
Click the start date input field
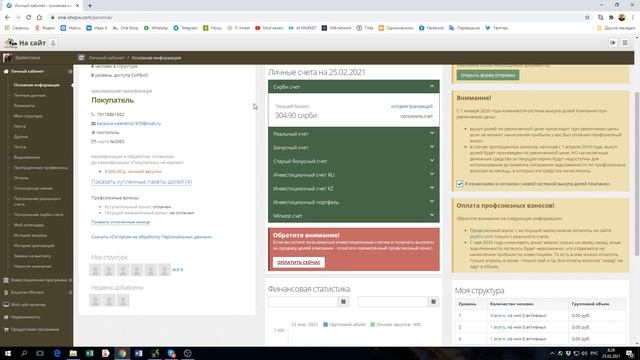[303, 302]
